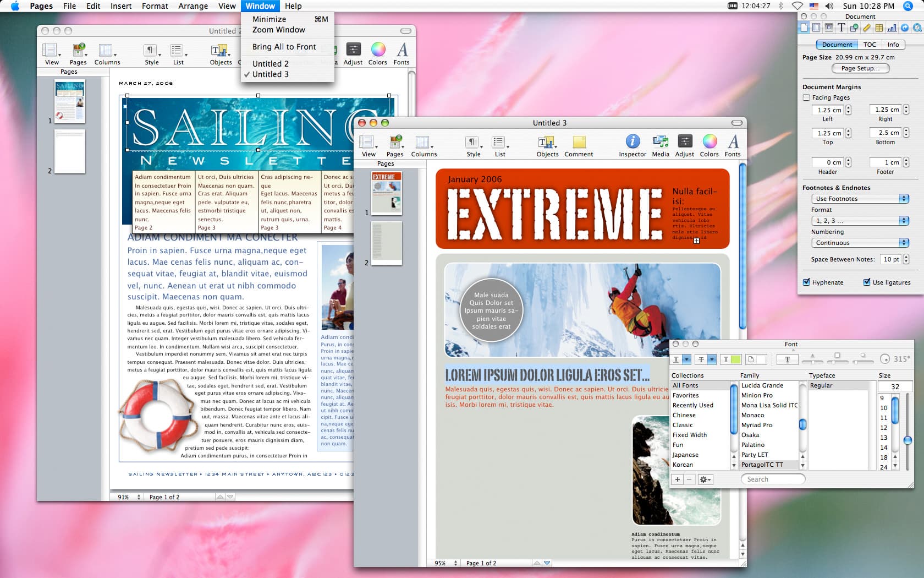Choose Zoom Window from the Window menu
The height and width of the screenshot is (578, 924).
coord(287,30)
